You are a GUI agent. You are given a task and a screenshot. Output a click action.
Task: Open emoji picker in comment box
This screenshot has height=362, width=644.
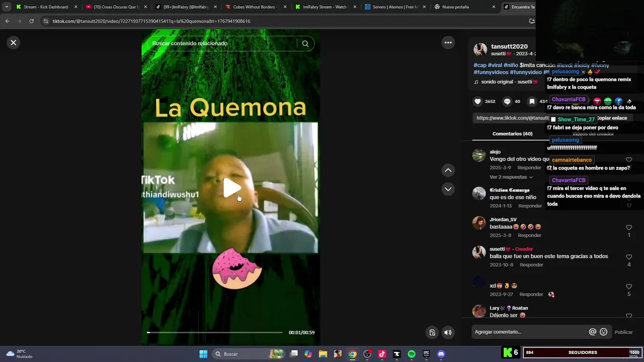pos(603,332)
